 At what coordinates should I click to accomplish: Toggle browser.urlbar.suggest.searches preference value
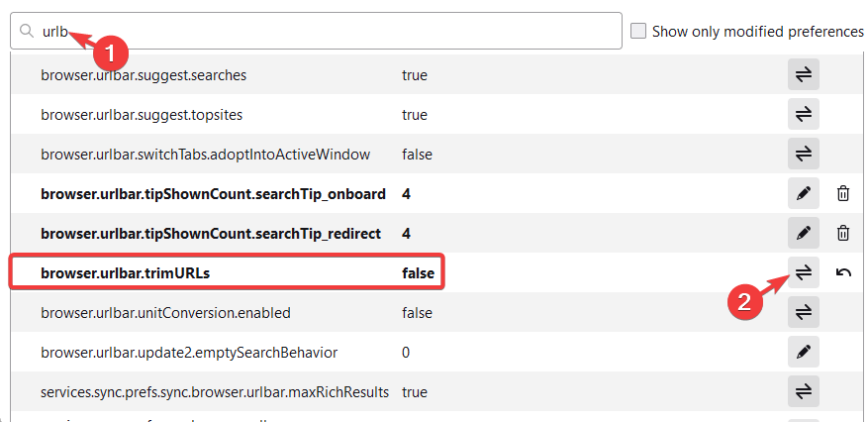804,74
